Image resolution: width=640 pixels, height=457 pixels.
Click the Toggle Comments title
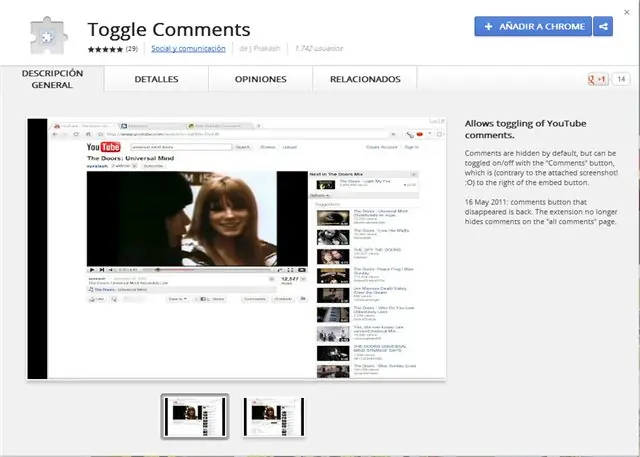click(169, 29)
